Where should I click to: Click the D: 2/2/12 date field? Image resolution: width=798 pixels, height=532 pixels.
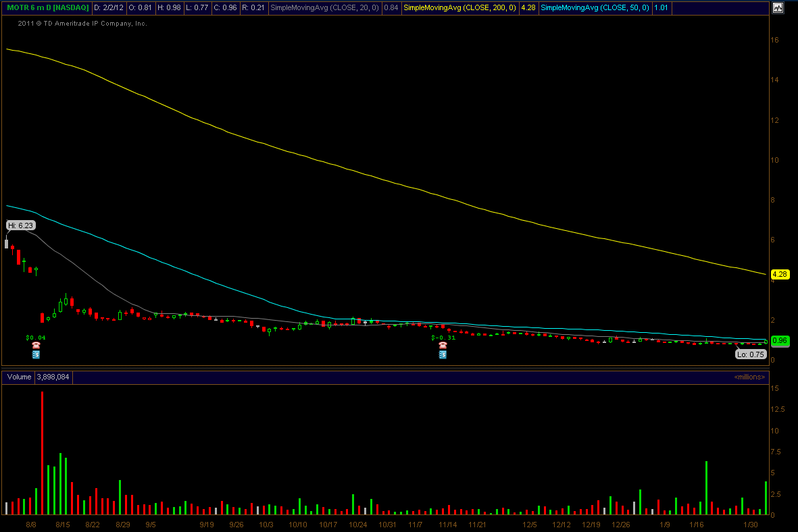109,7
